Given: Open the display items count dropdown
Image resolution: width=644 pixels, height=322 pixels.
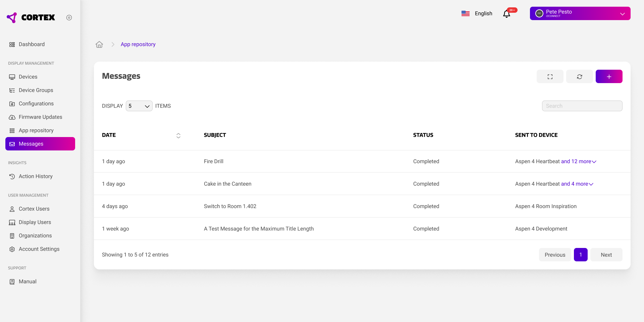Looking at the screenshot, I should [x=139, y=106].
